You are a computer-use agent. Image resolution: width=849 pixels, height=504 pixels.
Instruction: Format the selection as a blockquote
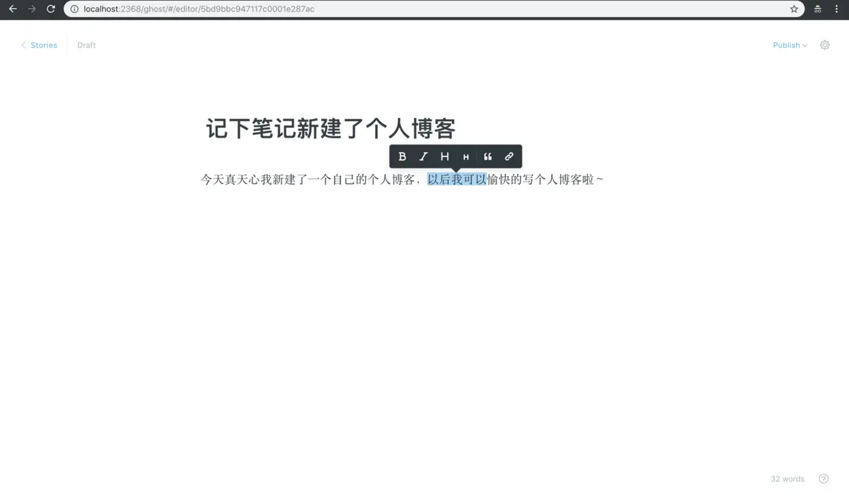(x=487, y=156)
